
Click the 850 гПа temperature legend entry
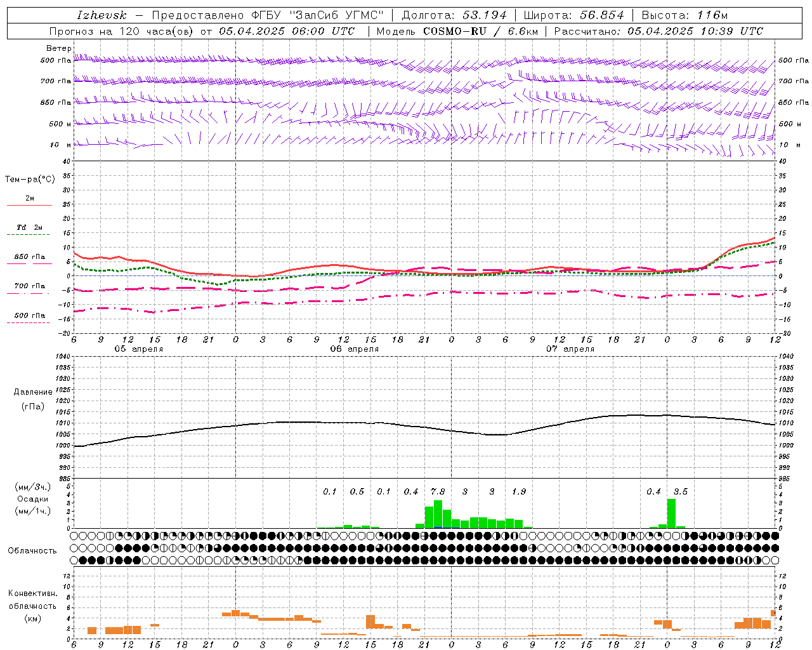pyautogui.click(x=30, y=257)
